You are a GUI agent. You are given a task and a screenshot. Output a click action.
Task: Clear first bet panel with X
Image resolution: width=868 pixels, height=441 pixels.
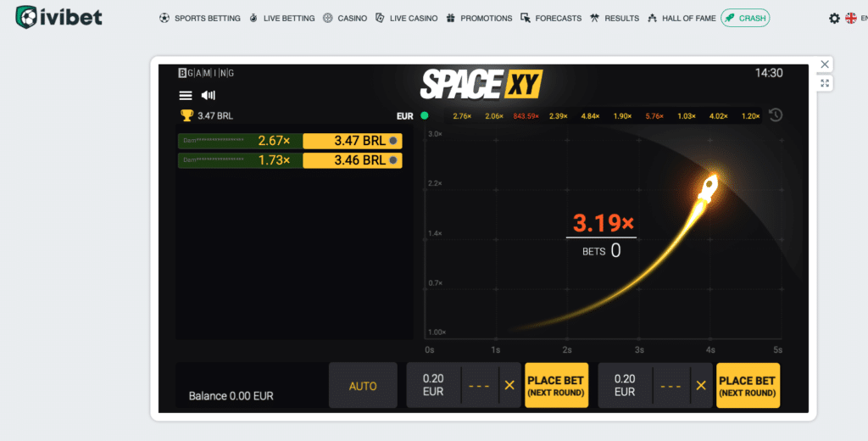coord(509,385)
